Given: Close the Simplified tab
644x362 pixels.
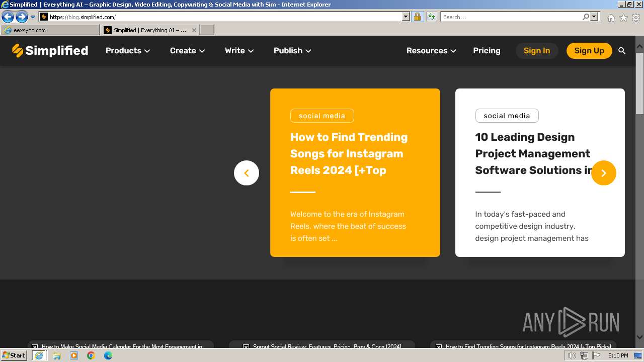Looking at the screenshot, I should pos(194,30).
